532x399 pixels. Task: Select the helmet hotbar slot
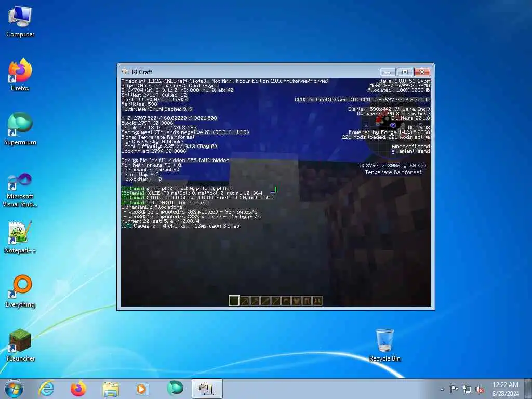286,301
